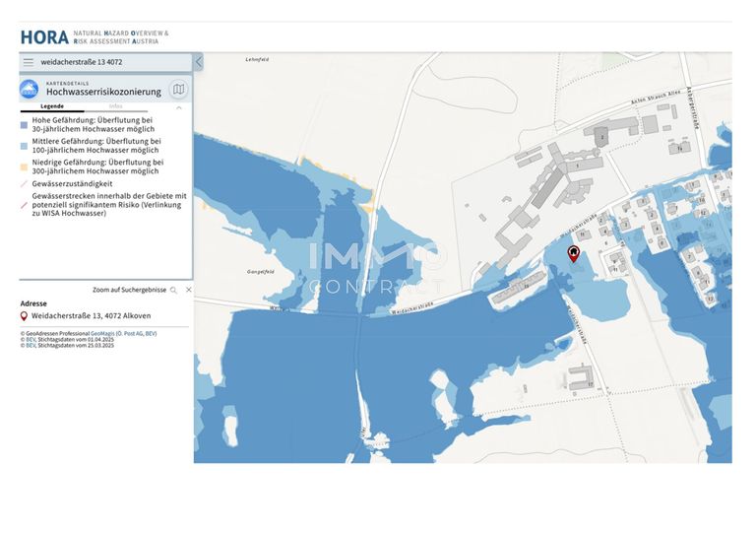756x535 pixels.
Task: Zoom to search results magnifier icon
Action: 174,291
